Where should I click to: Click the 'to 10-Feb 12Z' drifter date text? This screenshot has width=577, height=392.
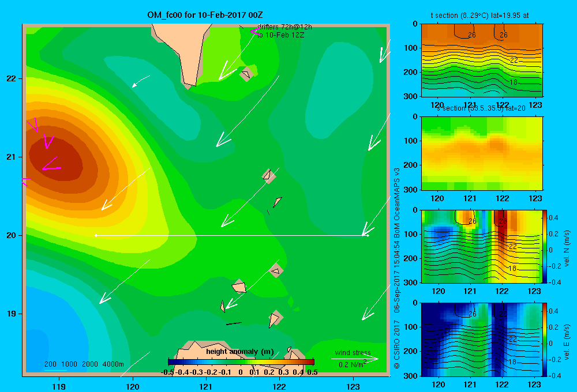point(280,35)
